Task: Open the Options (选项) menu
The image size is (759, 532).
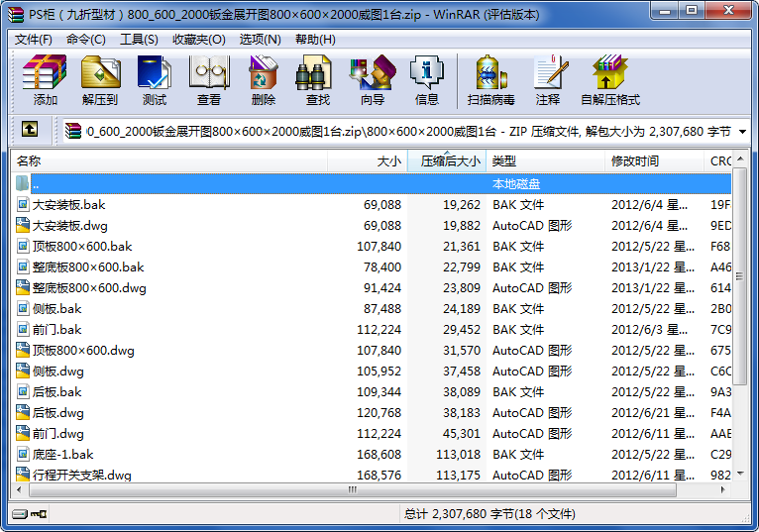Action: [x=260, y=40]
